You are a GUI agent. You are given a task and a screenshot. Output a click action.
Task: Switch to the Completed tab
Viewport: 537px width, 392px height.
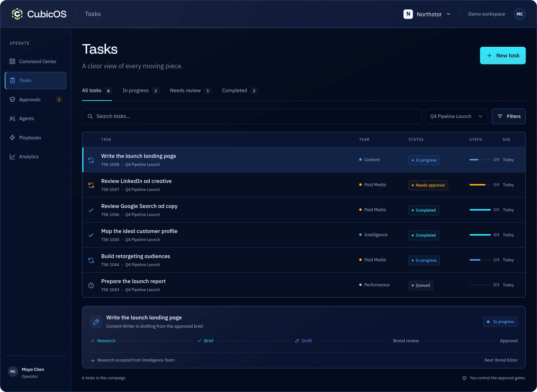[x=240, y=91]
